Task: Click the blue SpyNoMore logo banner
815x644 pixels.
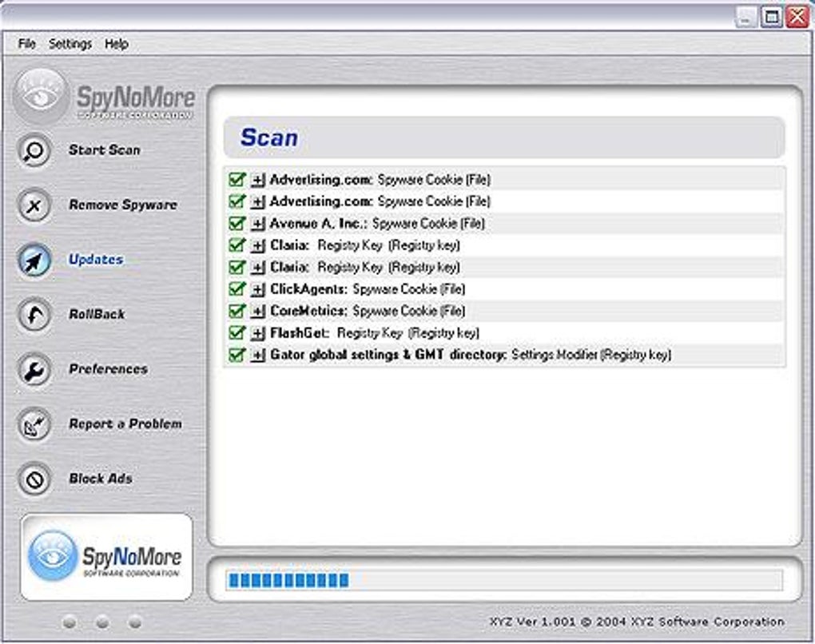Action: (106, 557)
